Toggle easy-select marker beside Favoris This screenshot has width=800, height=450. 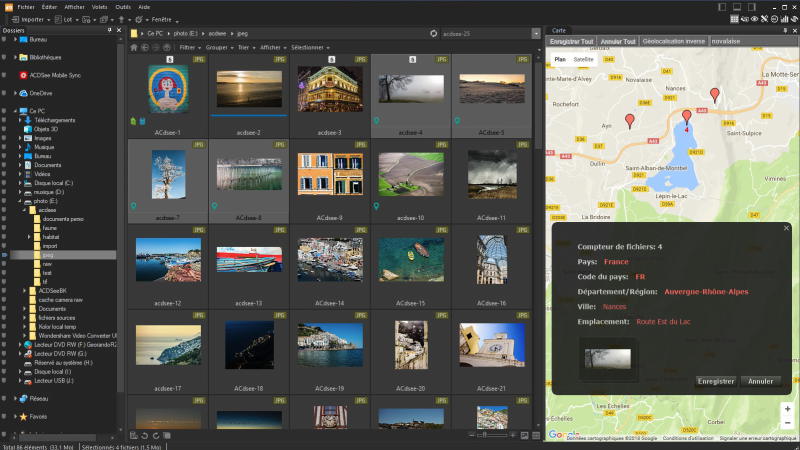point(4,416)
